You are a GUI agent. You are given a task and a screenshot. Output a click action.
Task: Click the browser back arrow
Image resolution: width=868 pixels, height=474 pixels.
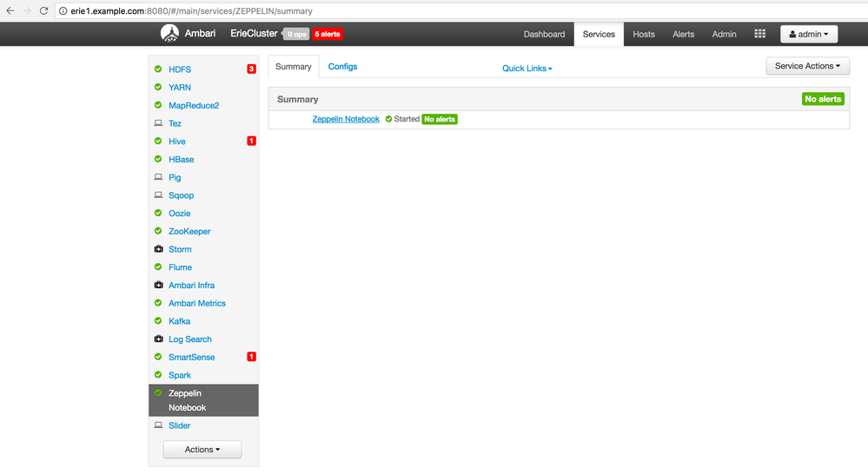click(x=10, y=10)
